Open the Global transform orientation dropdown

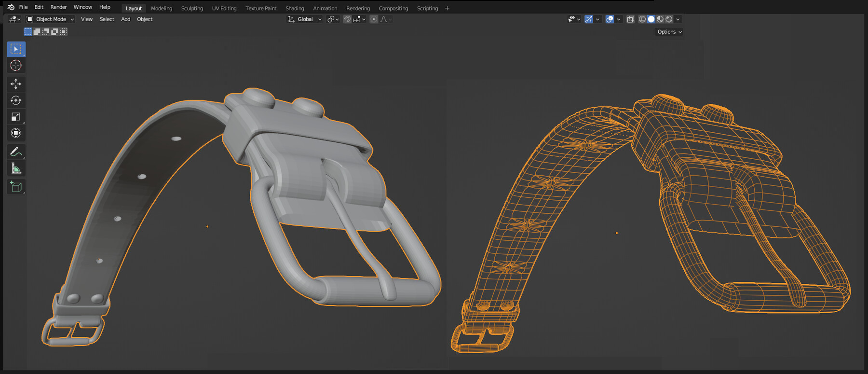coord(304,19)
